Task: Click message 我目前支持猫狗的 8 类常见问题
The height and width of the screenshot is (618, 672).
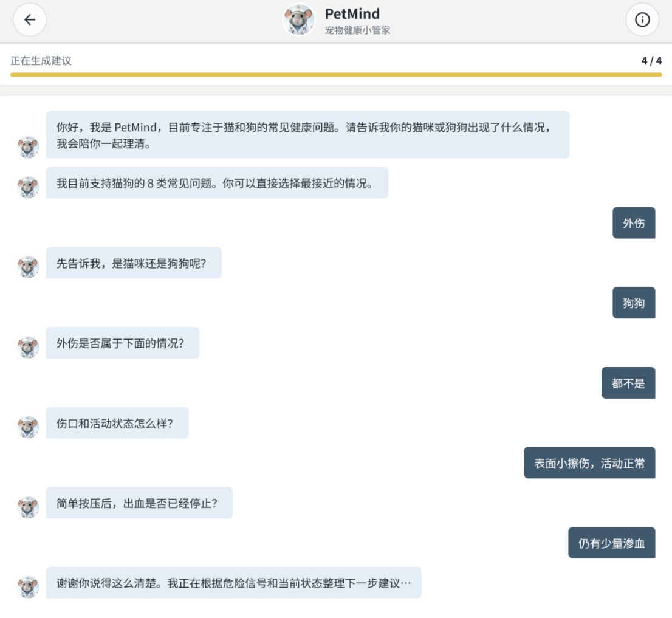Action: 217,183
